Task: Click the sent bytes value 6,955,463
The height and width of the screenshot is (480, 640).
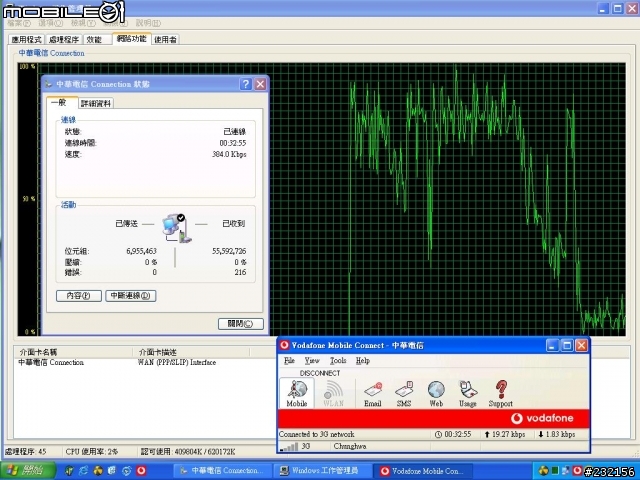Action: (x=141, y=251)
